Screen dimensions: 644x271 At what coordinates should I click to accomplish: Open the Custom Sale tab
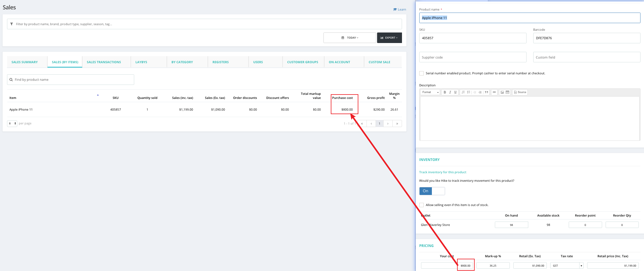click(379, 62)
